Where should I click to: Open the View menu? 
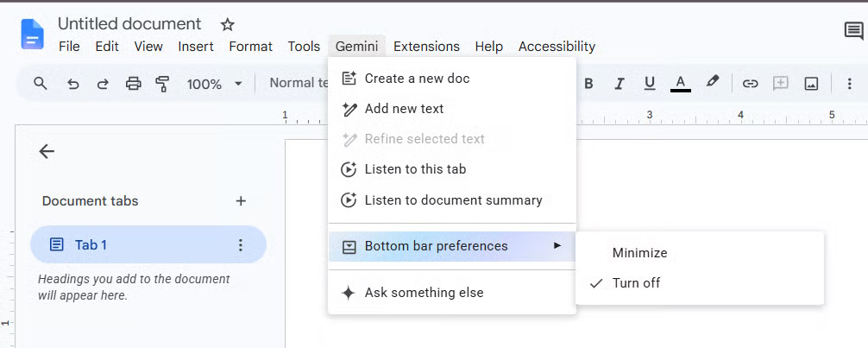pyautogui.click(x=148, y=47)
